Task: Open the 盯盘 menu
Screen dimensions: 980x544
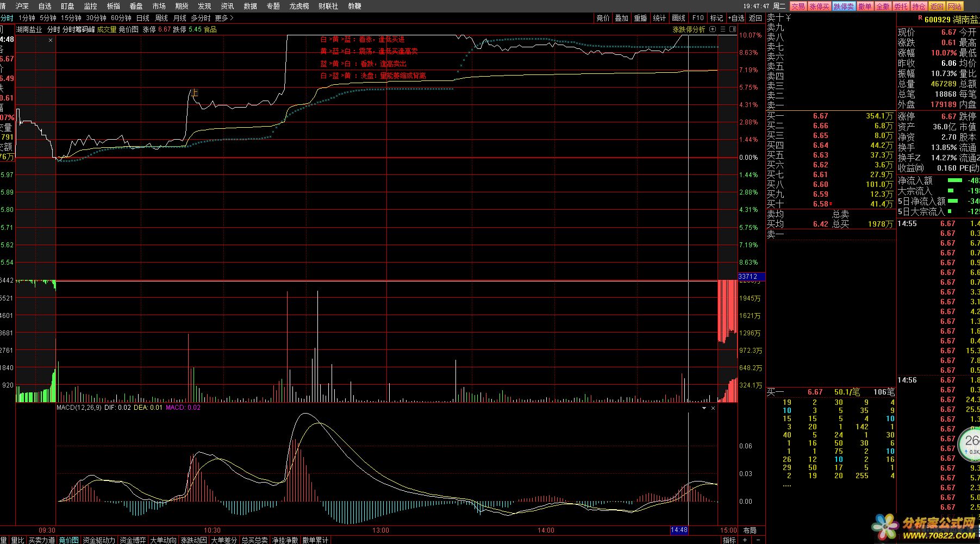Action: (x=68, y=6)
